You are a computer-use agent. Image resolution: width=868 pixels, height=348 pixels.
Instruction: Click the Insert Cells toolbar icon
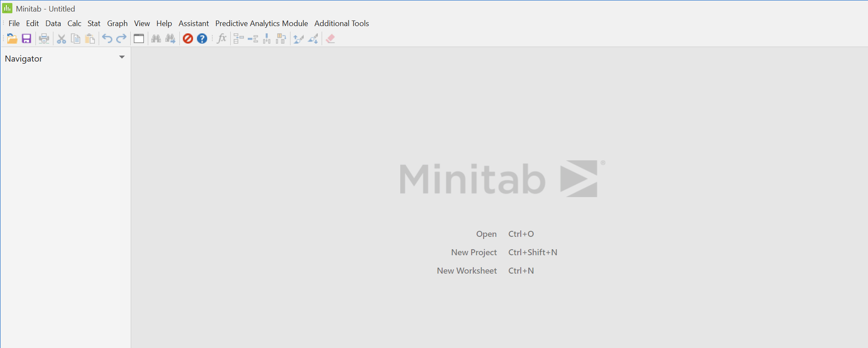pyautogui.click(x=239, y=38)
